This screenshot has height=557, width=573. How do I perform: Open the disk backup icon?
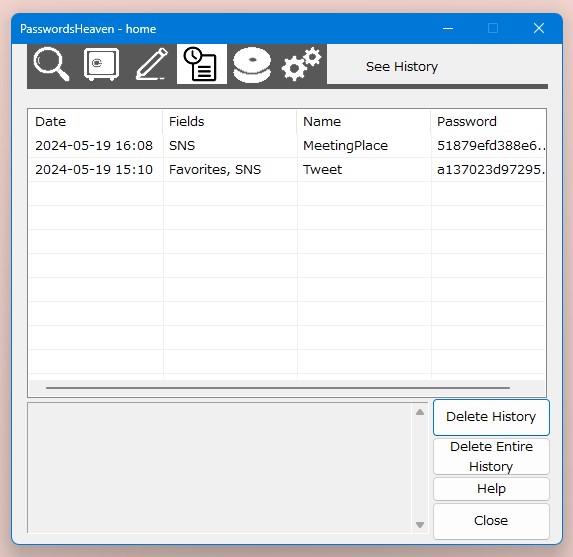coord(252,65)
